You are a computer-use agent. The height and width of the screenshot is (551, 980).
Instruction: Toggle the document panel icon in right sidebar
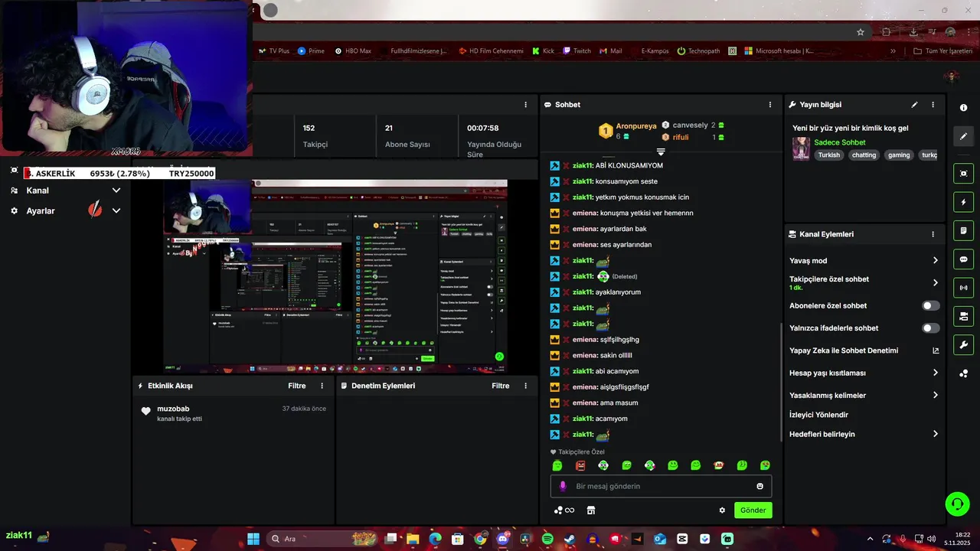tap(963, 230)
